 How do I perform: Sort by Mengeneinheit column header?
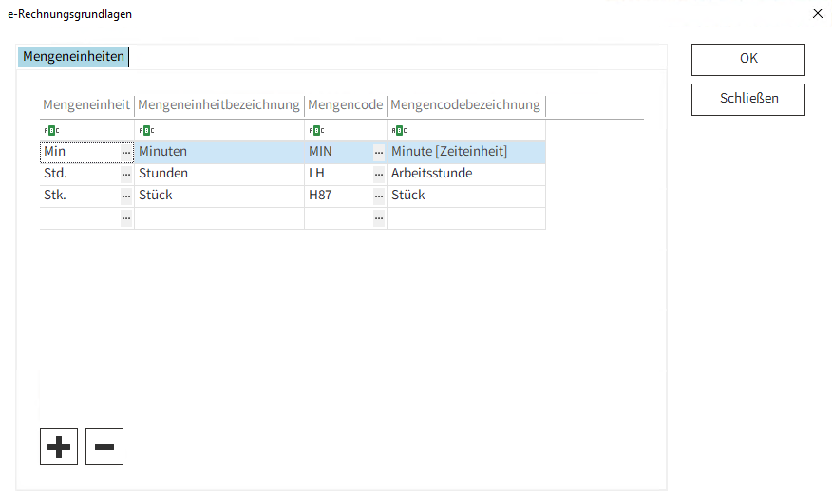pos(86,104)
